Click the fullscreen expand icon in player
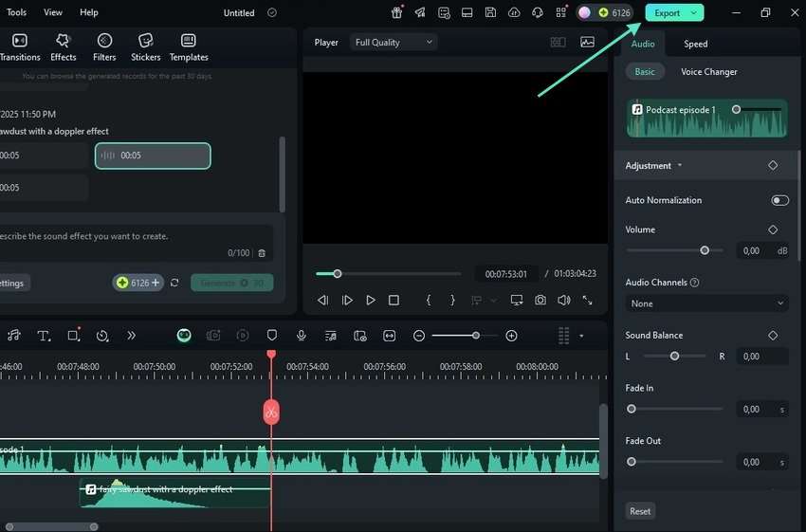The width and height of the screenshot is (806, 532). click(x=588, y=301)
